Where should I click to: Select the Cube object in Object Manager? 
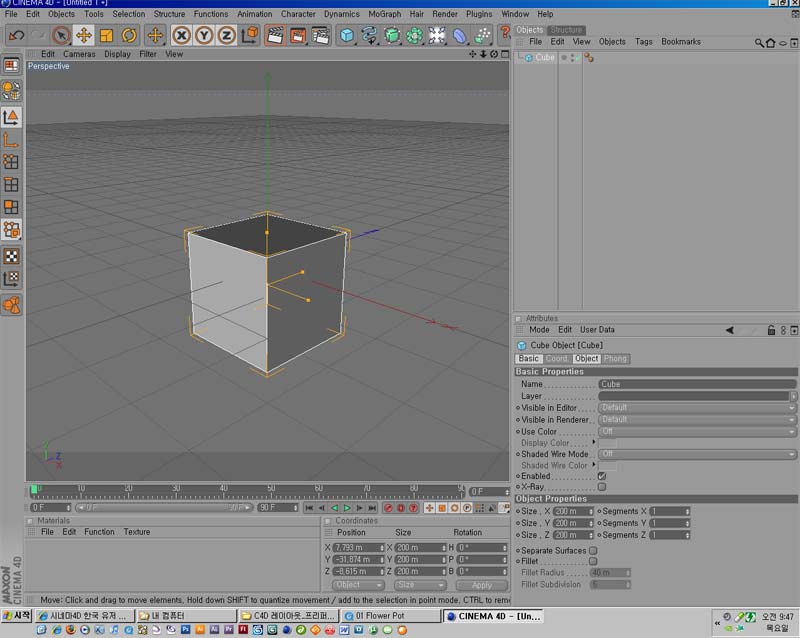[544, 58]
